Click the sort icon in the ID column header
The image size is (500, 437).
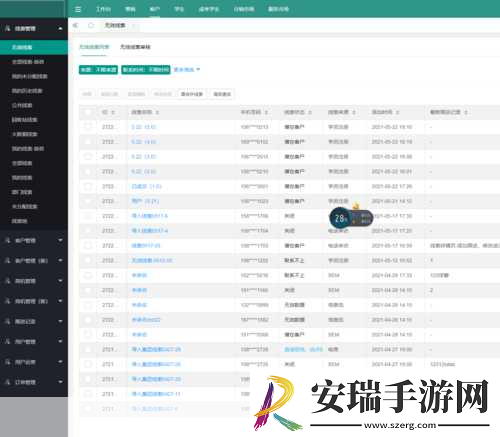point(113,112)
